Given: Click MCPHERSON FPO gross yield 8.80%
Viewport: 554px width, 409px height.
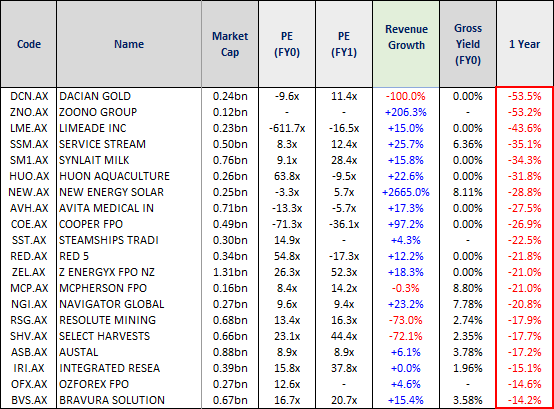Looking at the screenshot, I should 467,288.
